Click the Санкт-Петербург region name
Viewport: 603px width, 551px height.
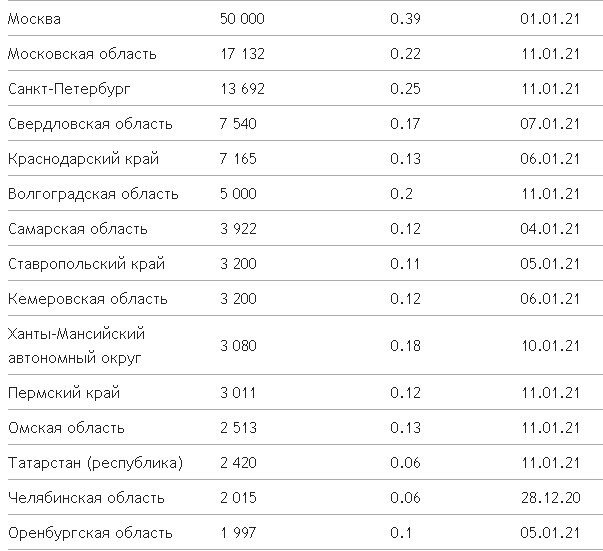(x=69, y=89)
